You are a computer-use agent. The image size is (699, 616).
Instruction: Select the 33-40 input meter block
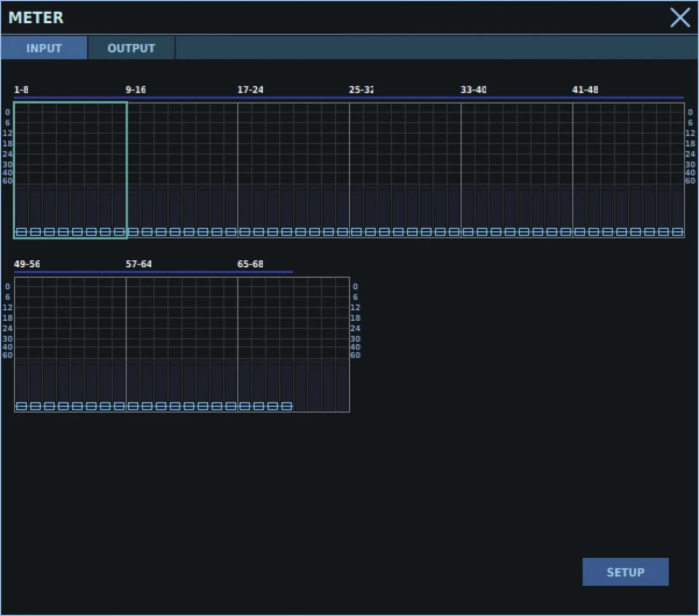coord(517,170)
